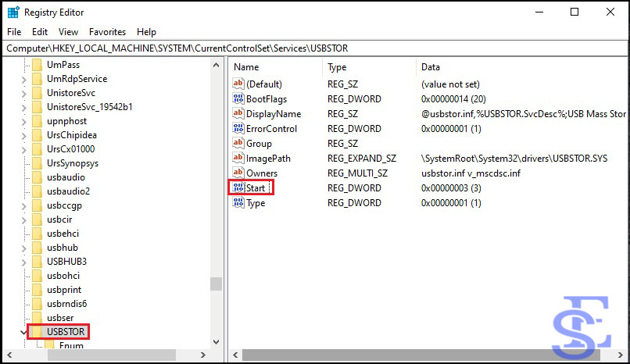Screen dimensions: 630x364
Task: Minimize the Registry Editor window
Action: tap(539, 12)
